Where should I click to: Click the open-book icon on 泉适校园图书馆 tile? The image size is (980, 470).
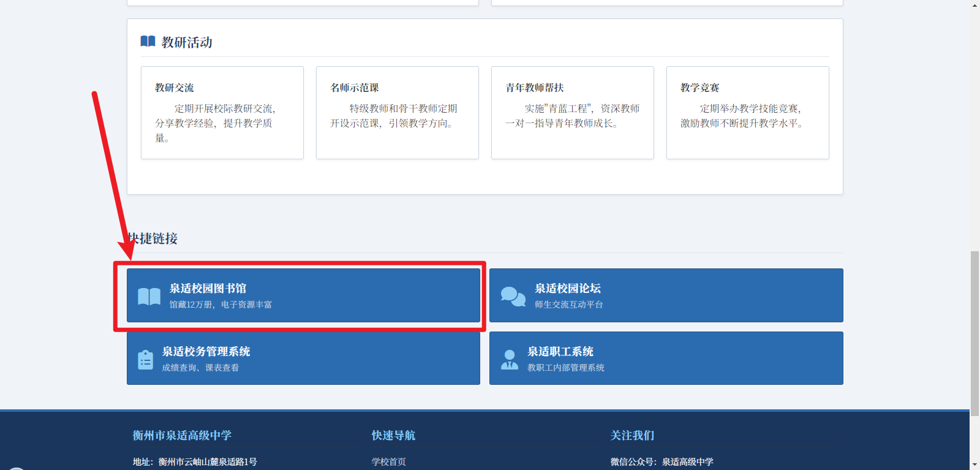[x=149, y=297]
